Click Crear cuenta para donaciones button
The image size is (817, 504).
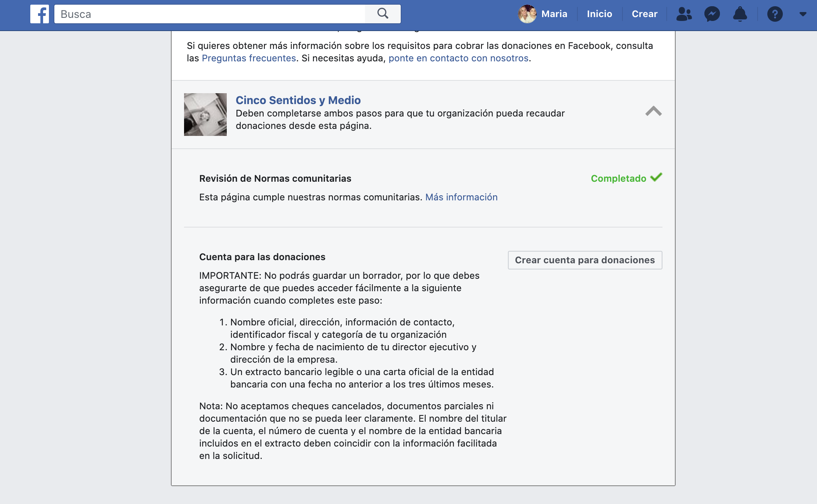pos(585,260)
